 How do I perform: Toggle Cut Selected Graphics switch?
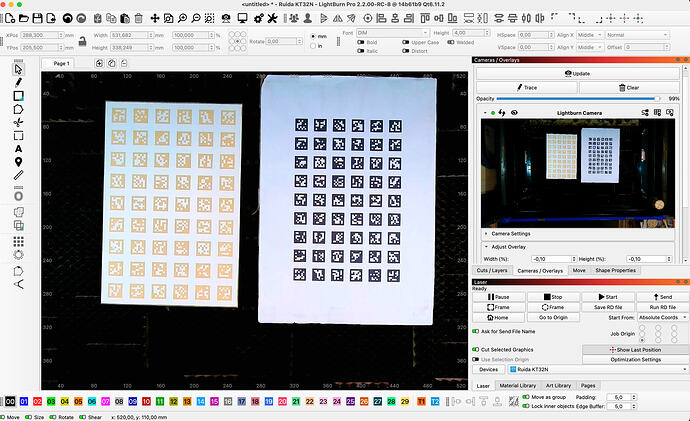tap(475, 349)
